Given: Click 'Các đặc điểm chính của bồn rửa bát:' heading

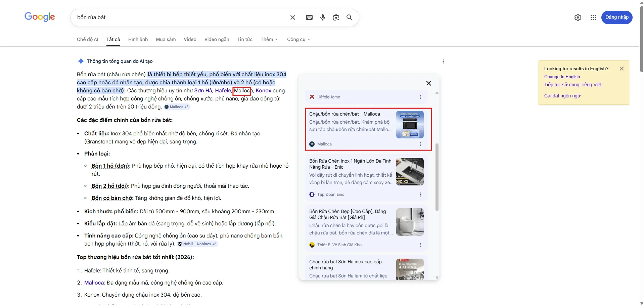Looking at the screenshot, I should 125,120.
